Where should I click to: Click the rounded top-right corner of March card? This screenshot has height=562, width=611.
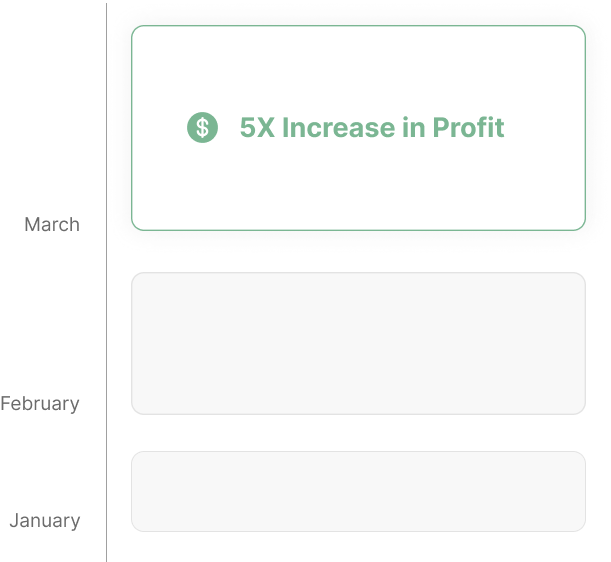pos(581,30)
